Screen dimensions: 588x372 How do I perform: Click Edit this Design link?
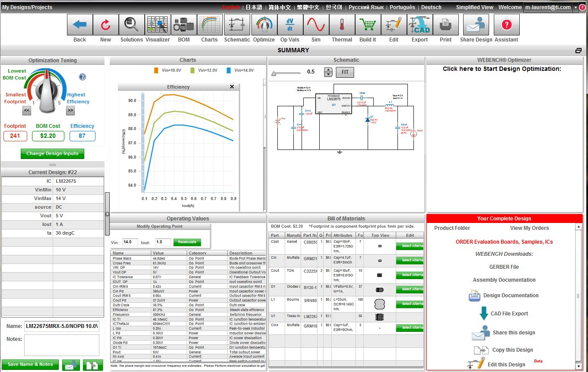(506, 365)
